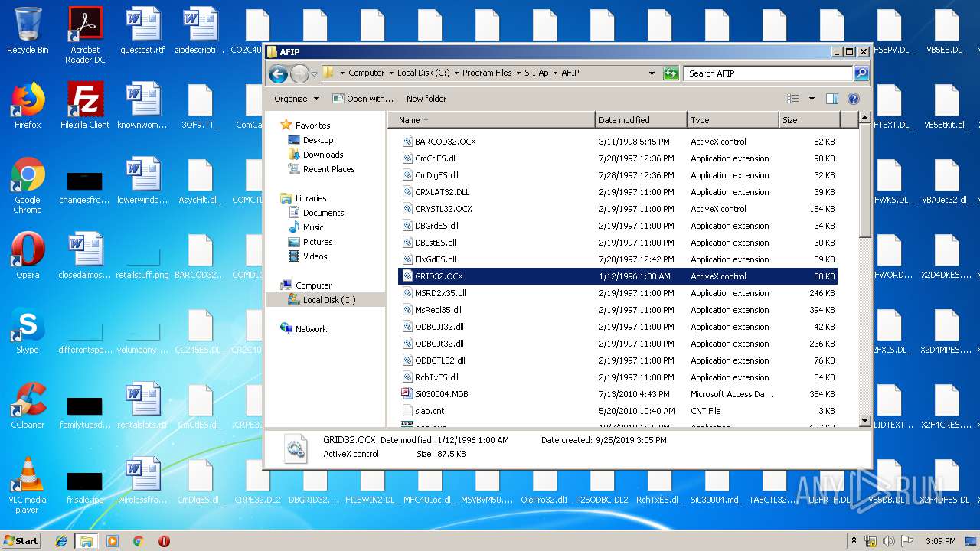The width and height of the screenshot is (980, 551).
Task: Select BARCOD32.OCX file
Action: point(619,142)
